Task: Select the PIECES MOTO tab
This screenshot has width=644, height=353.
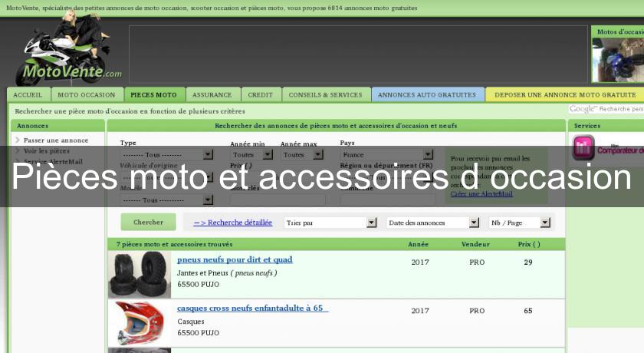Action: (154, 95)
